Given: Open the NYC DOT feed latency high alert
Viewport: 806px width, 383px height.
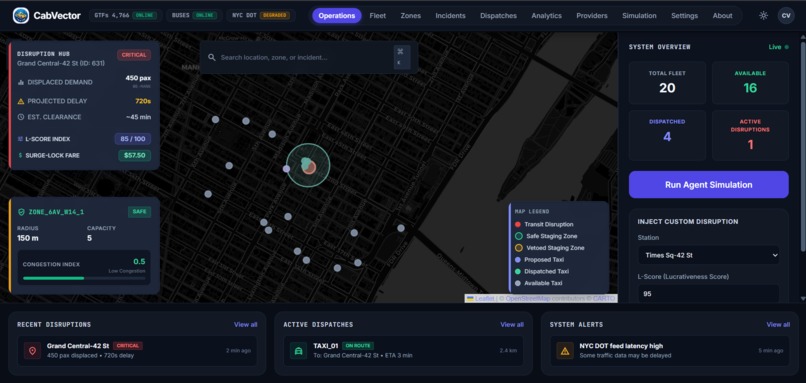Looking at the screenshot, I should [x=670, y=351].
